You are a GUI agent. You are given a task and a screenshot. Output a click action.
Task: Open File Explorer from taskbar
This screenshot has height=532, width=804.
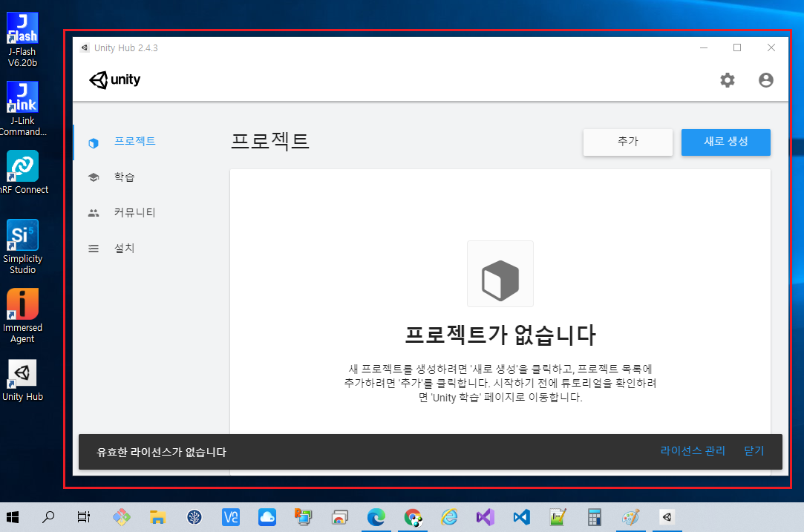point(157,517)
